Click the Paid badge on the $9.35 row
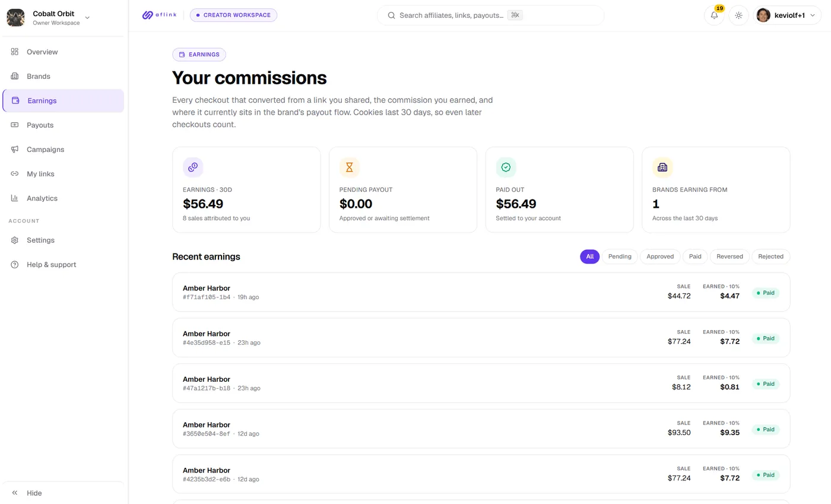Image resolution: width=831 pixels, height=504 pixels. tap(765, 429)
